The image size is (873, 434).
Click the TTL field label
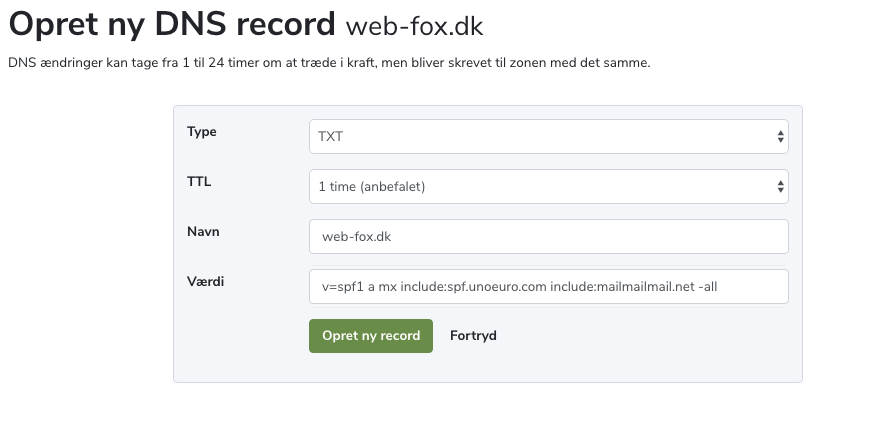tap(199, 182)
